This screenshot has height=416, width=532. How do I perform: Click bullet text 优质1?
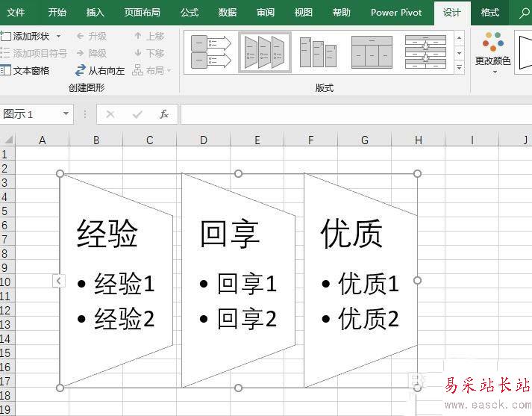369,283
